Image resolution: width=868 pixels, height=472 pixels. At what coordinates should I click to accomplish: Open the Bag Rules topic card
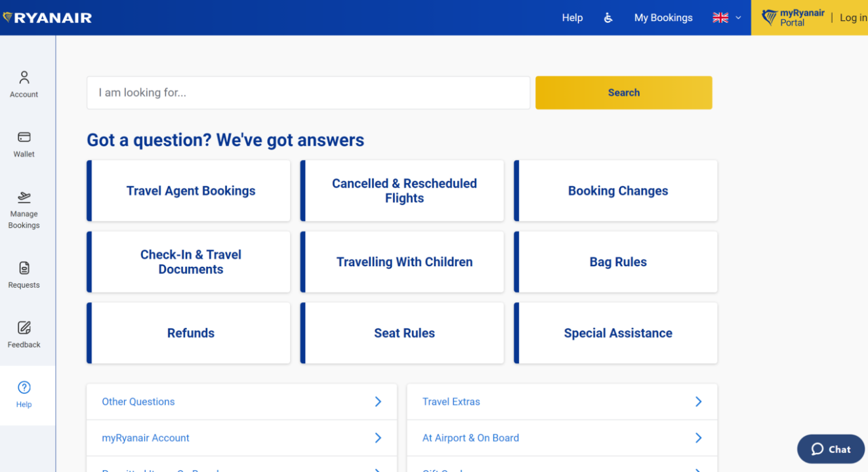coord(617,262)
